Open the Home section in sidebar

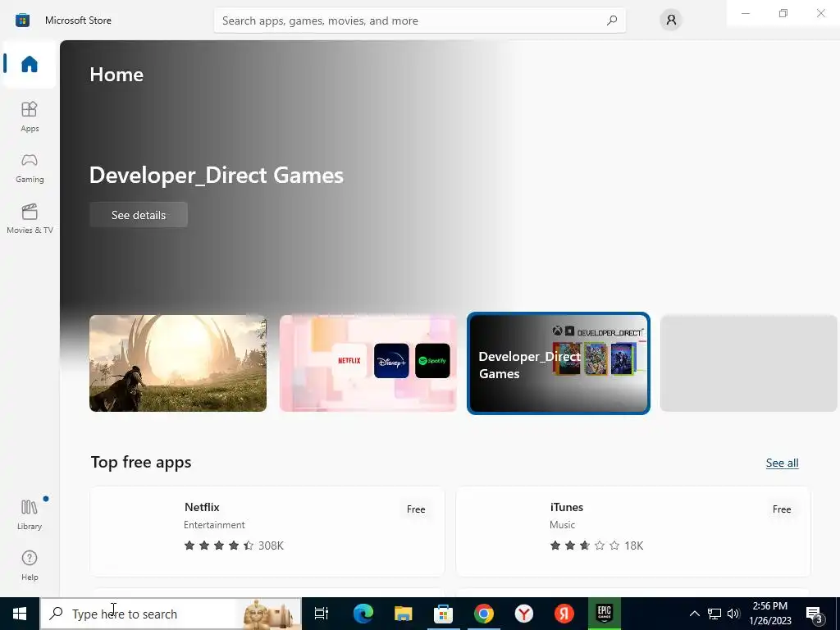[30, 64]
